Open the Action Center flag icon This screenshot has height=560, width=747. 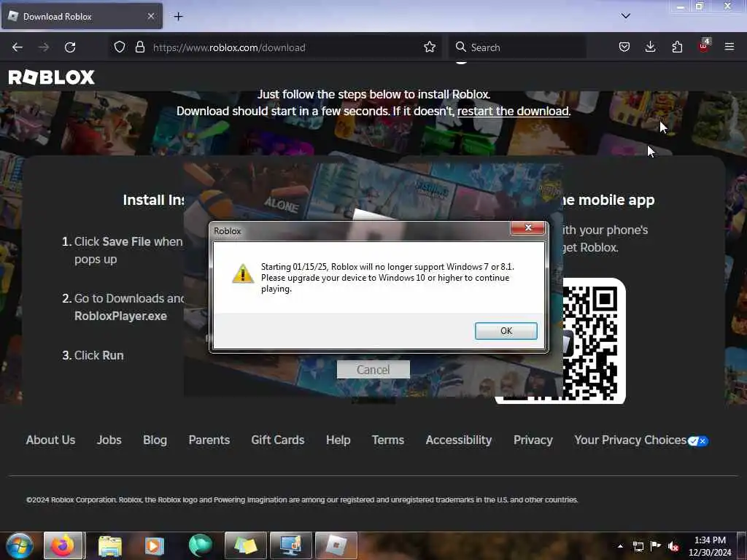coord(656,545)
